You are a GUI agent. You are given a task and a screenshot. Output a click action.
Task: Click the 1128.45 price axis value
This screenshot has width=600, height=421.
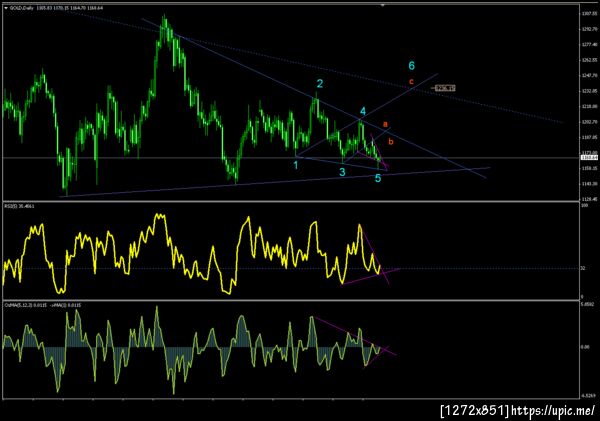coord(590,199)
